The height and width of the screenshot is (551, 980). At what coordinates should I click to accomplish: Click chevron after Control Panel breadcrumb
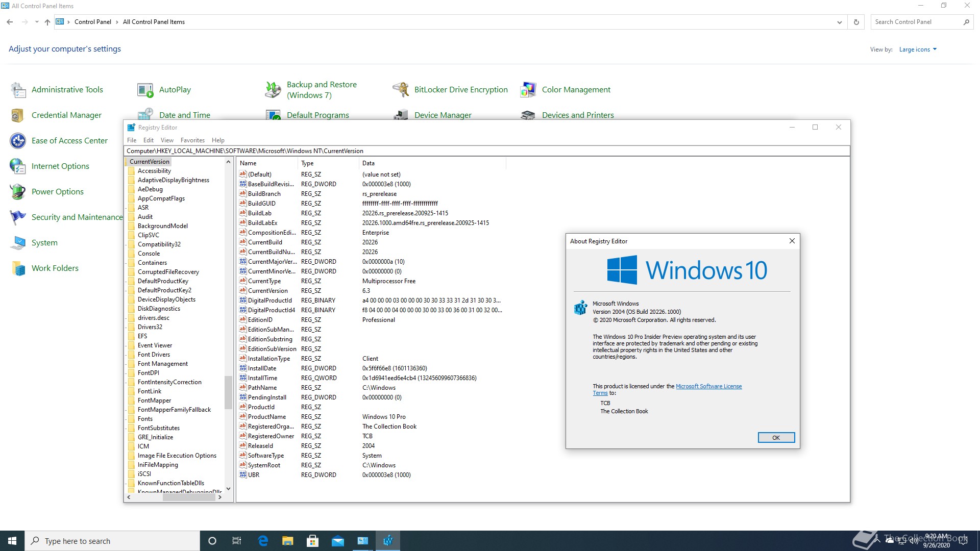117,22
